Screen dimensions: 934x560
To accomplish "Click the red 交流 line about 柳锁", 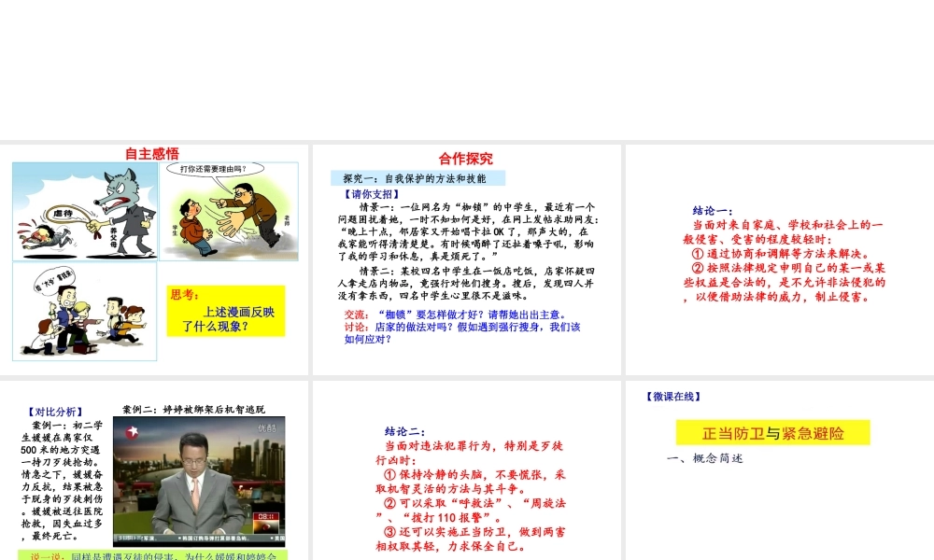I will pos(457,315).
